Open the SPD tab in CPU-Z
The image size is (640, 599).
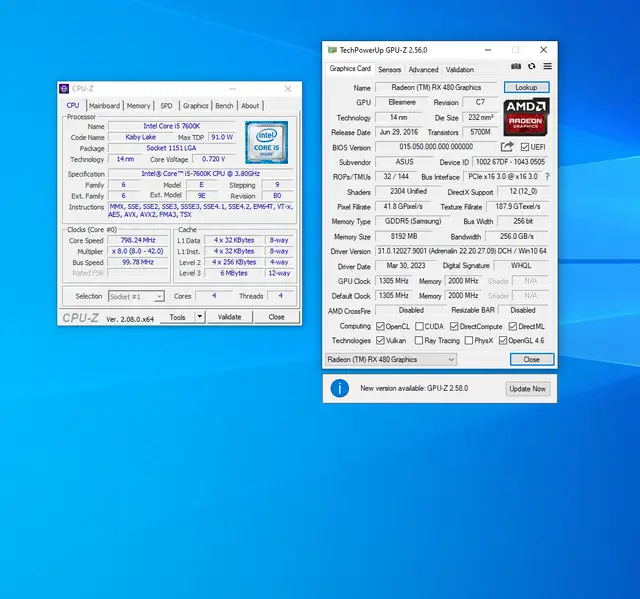point(166,106)
